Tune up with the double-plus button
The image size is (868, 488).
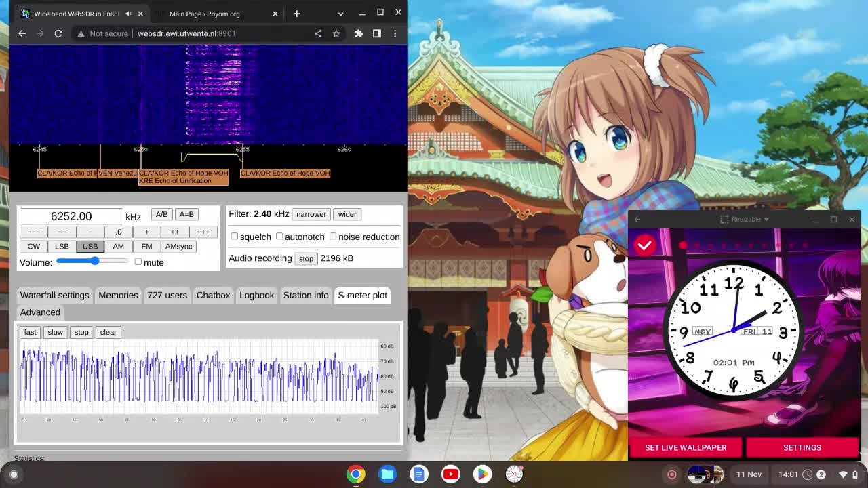pos(175,232)
